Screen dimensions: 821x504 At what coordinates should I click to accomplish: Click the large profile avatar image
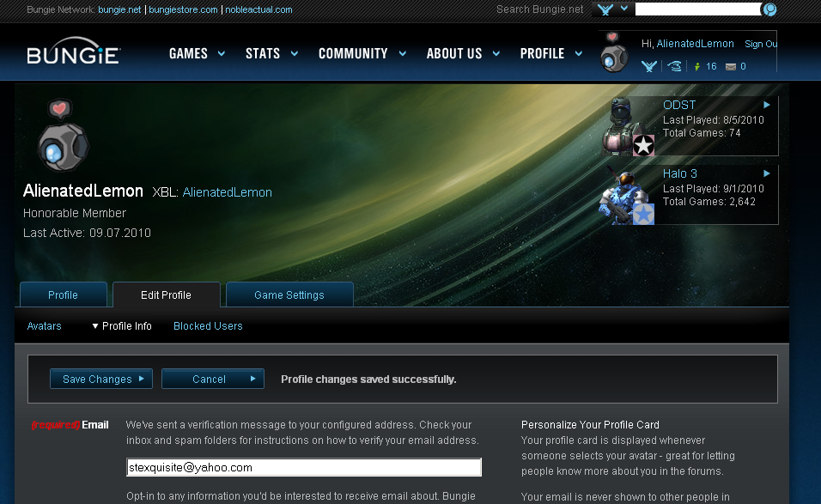click(63, 136)
